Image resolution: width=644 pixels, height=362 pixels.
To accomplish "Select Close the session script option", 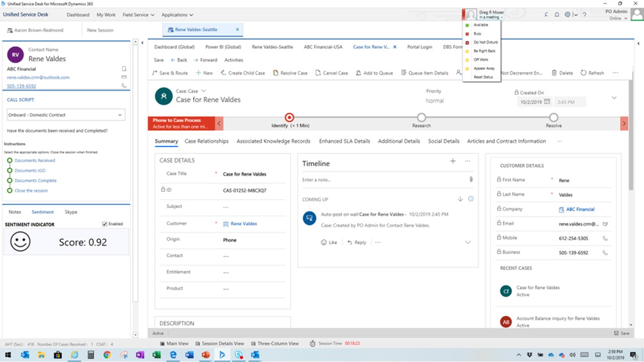I will point(31,191).
